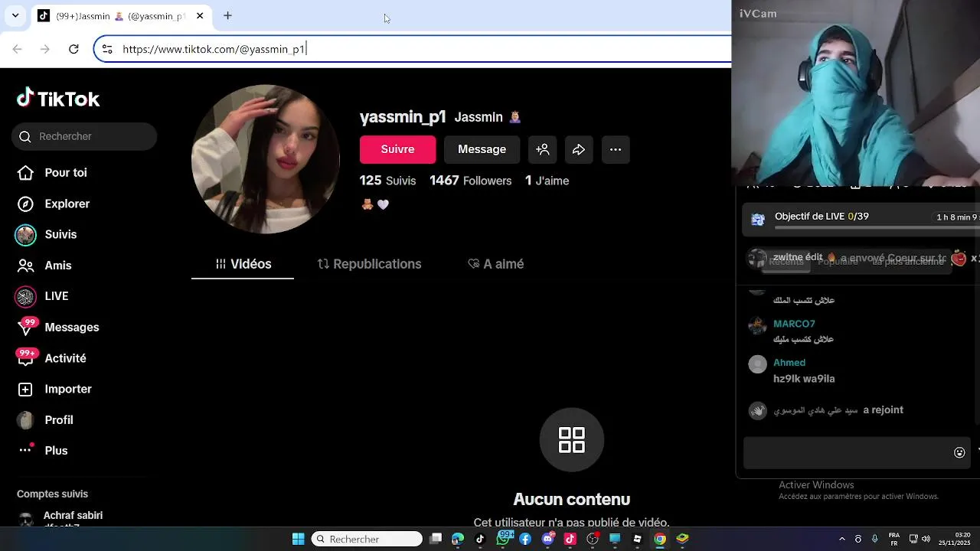The width and height of the screenshot is (980, 551).
Task: Open the emoji picker in live chat
Action: 959,453
